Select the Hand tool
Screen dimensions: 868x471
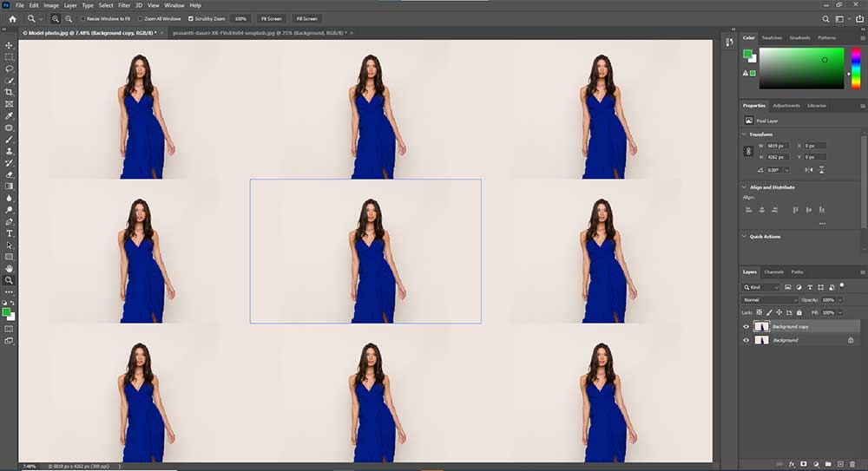9,268
